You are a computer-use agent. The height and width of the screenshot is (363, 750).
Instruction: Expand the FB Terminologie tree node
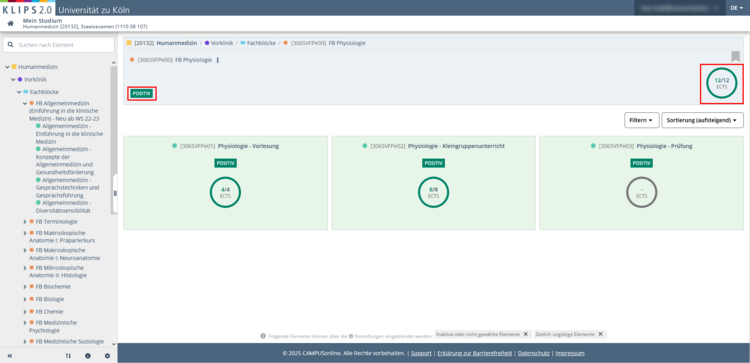coord(25,222)
